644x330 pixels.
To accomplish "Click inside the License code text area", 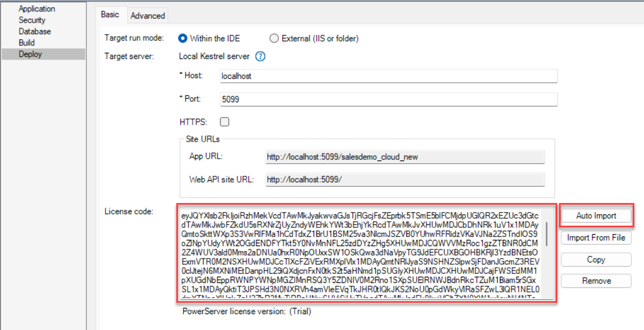I will tap(357, 254).
